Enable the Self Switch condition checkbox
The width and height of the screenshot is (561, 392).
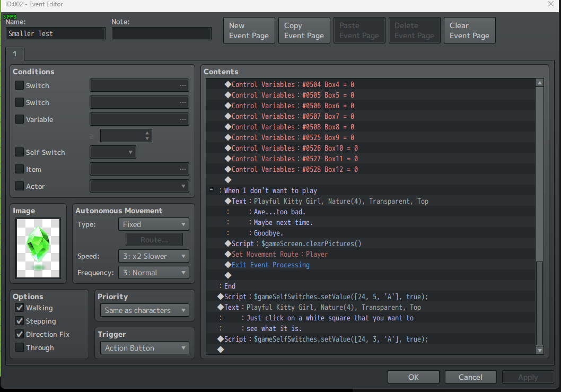tap(19, 152)
